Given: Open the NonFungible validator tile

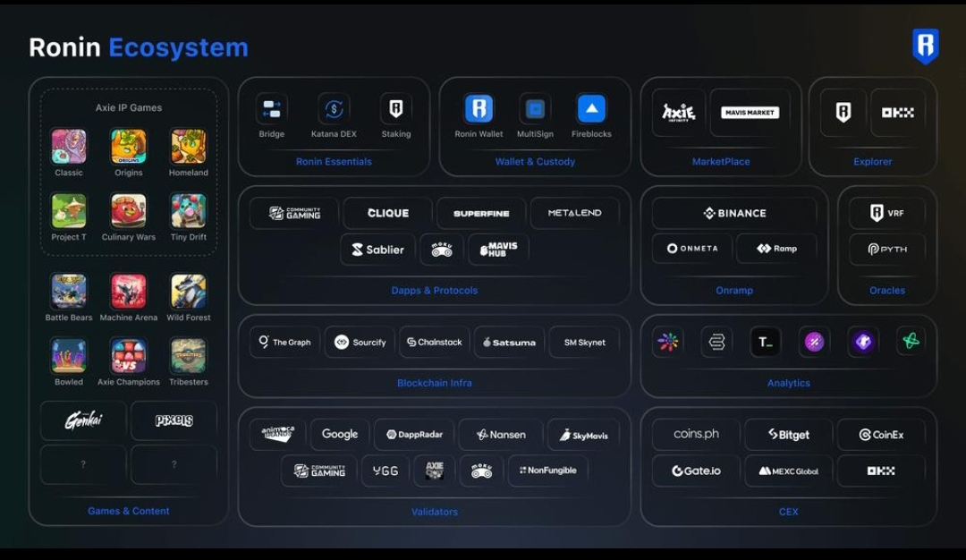Looking at the screenshot, I should (547, 471).
